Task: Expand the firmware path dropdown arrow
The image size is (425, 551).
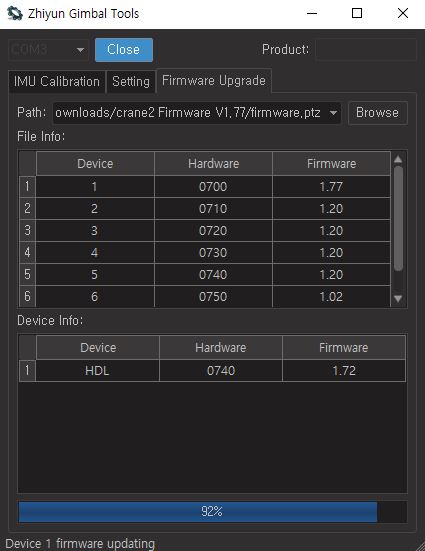Action: 333,113
